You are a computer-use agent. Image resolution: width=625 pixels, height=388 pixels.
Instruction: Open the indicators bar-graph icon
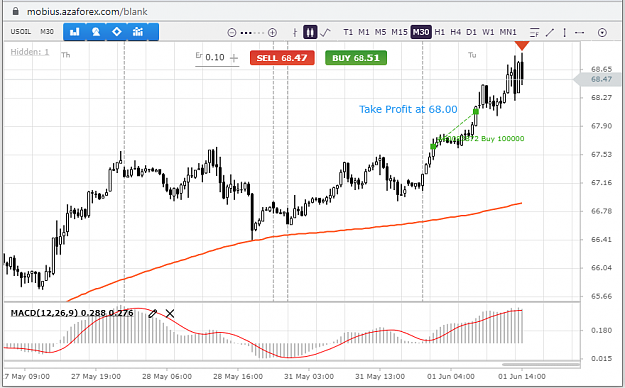138,32
